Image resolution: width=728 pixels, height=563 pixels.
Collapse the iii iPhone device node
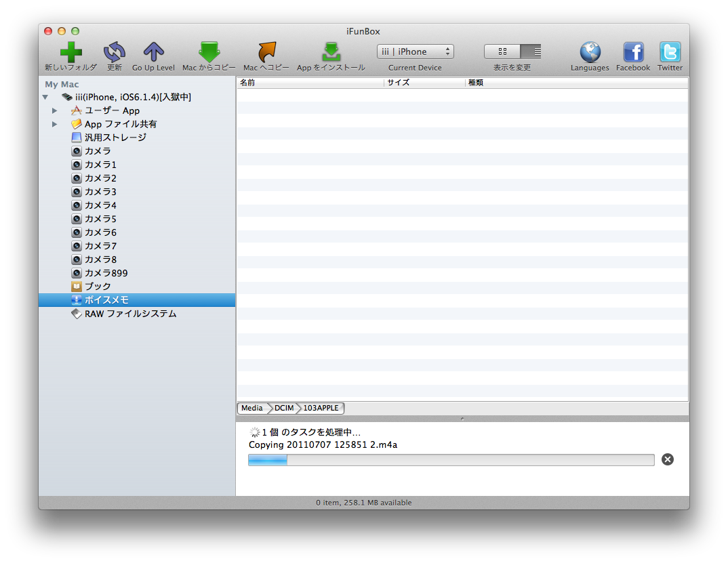pyautogui.click(x=45, y=97)
